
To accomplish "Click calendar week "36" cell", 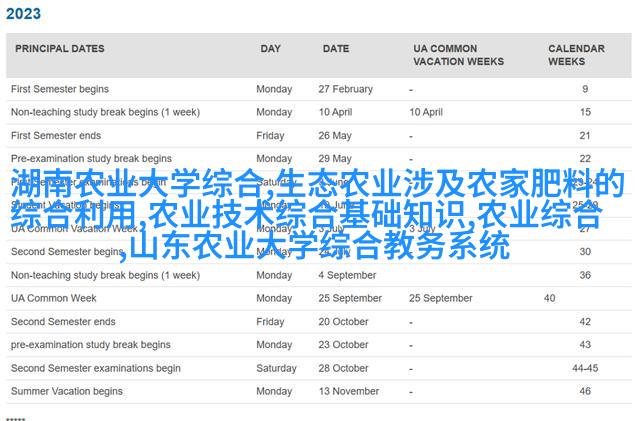I will coord(585,275).
